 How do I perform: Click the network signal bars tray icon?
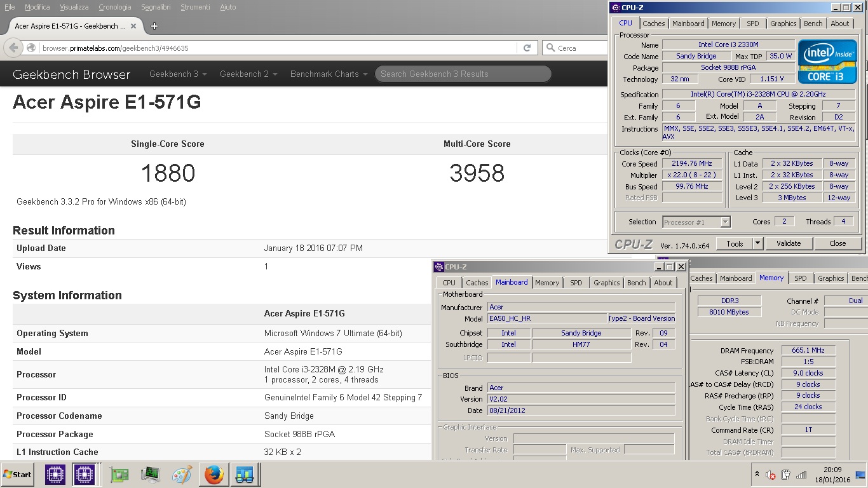click(802, 475)
